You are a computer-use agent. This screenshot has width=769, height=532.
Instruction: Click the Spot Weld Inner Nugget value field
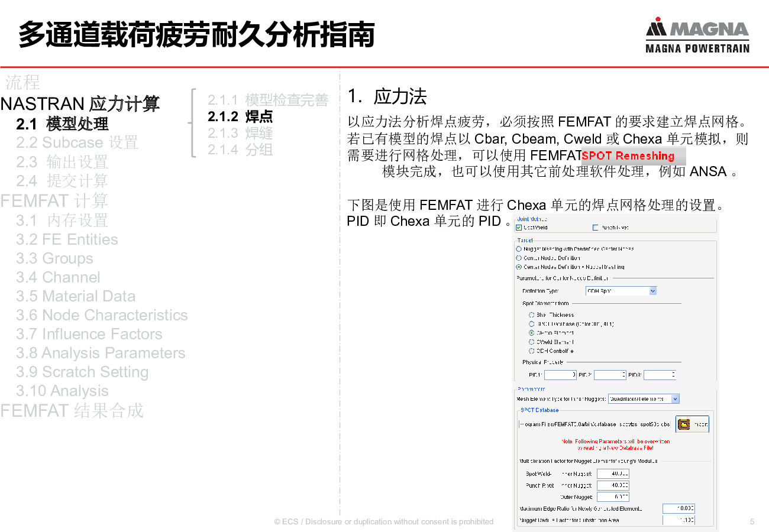coord(613,473)
